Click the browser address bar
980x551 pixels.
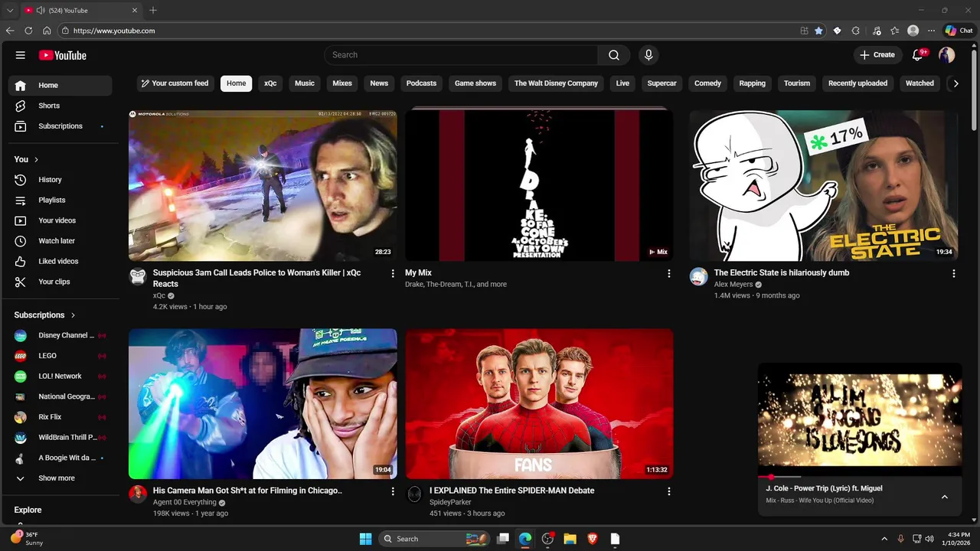tap(429, 31)
